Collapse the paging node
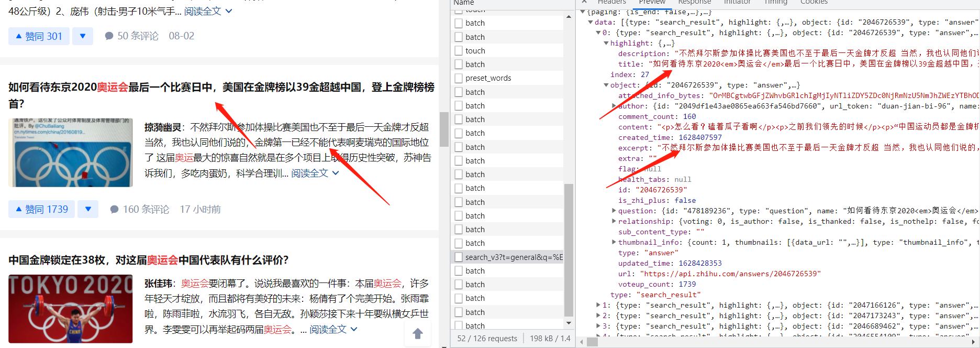 583,12
